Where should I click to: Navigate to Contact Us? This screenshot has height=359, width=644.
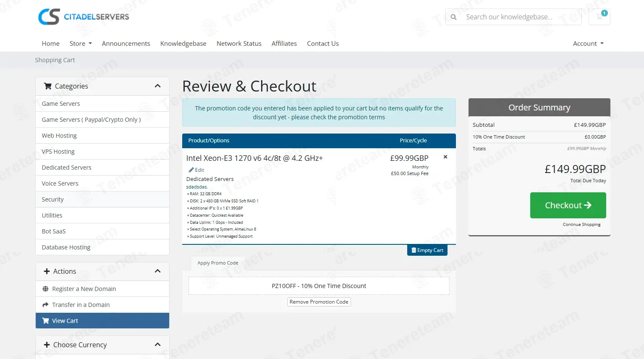pos(323,44)
